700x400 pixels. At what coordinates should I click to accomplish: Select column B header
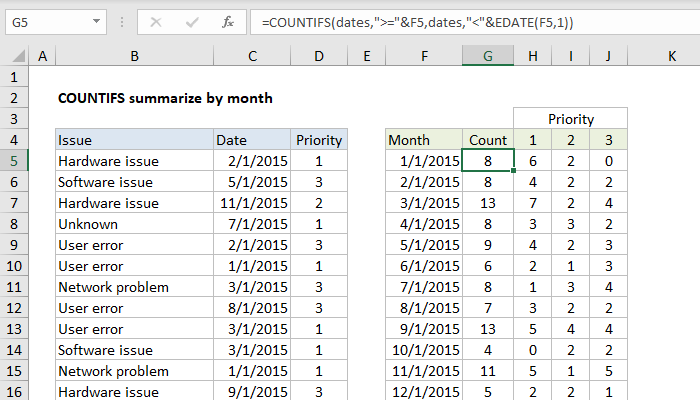(133, 58)
